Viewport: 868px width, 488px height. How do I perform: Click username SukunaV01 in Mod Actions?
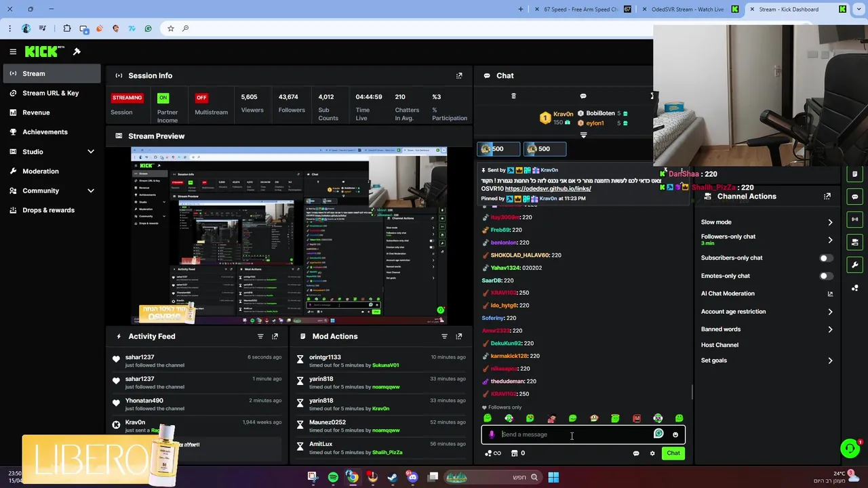pyautogui.click(x=385, y=365)
